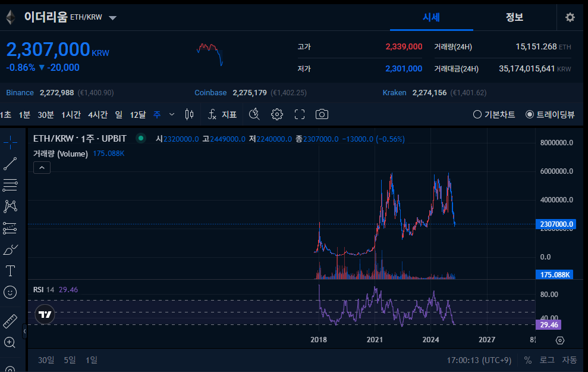
Task: Select the crosshair cursor tool
Action: pos(11,142)
